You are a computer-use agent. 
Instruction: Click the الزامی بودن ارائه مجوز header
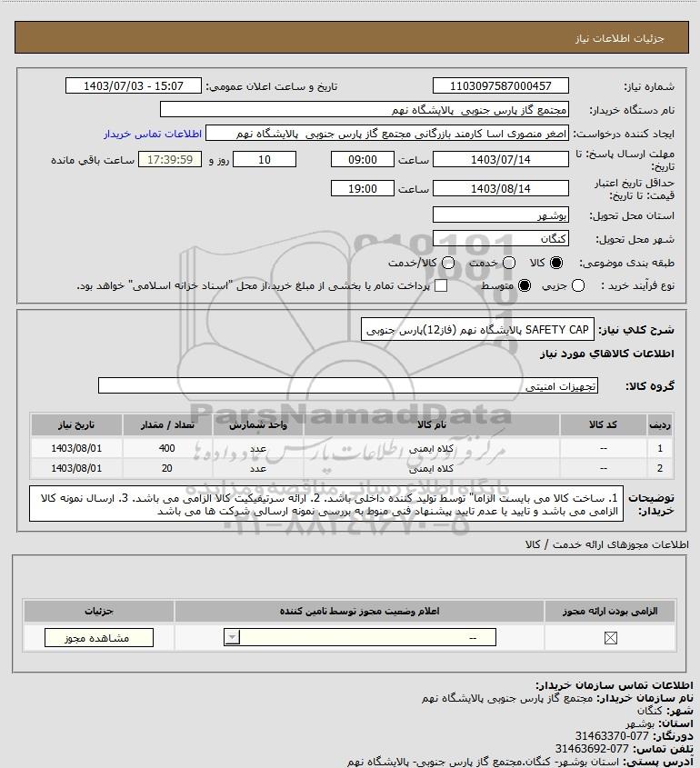click(610, 611)
